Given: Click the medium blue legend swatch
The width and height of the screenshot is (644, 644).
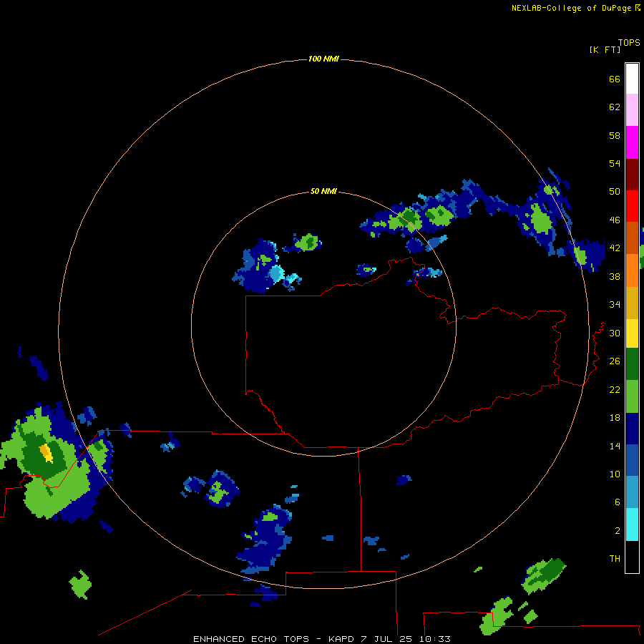Looking at the screenshot, I should pyautogui.click(x=632, y=460).
